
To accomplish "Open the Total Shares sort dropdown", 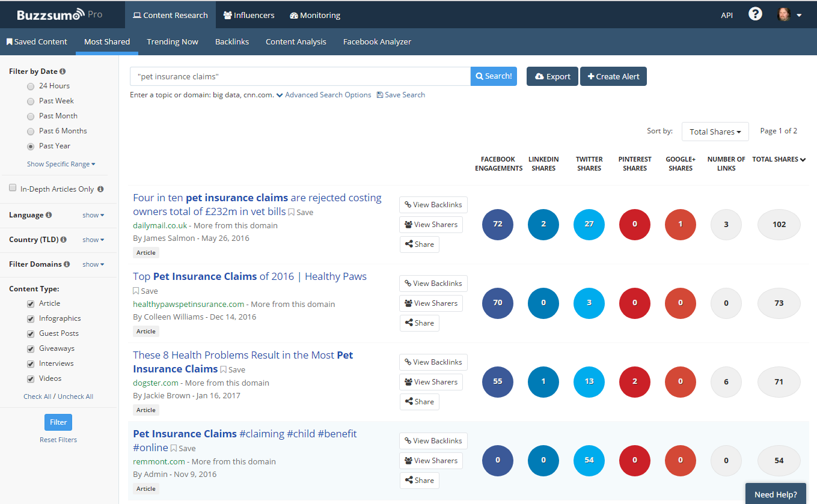I will point(715,131).
